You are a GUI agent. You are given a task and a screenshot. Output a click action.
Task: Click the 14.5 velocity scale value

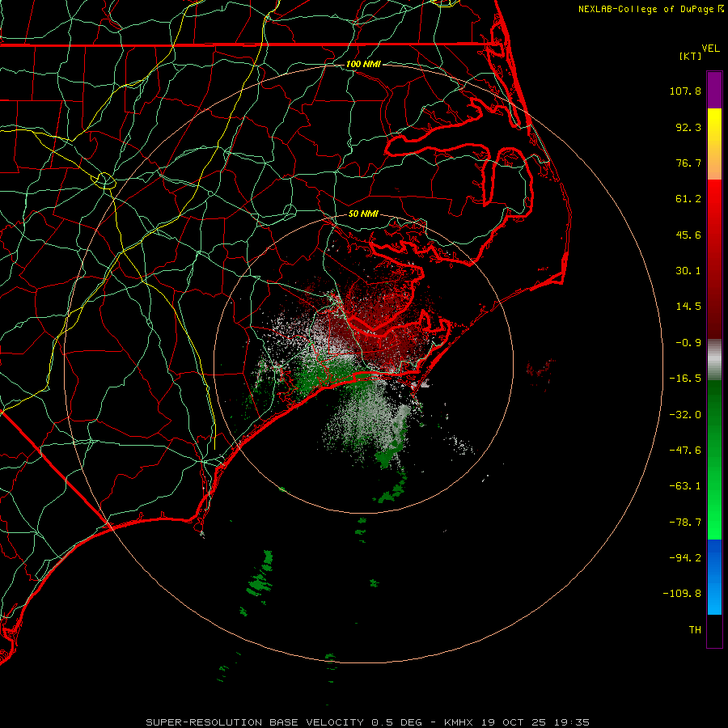688,307
